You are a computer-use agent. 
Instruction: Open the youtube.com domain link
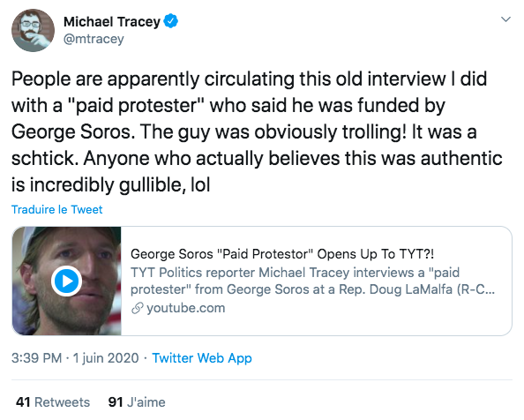point(186,308)
